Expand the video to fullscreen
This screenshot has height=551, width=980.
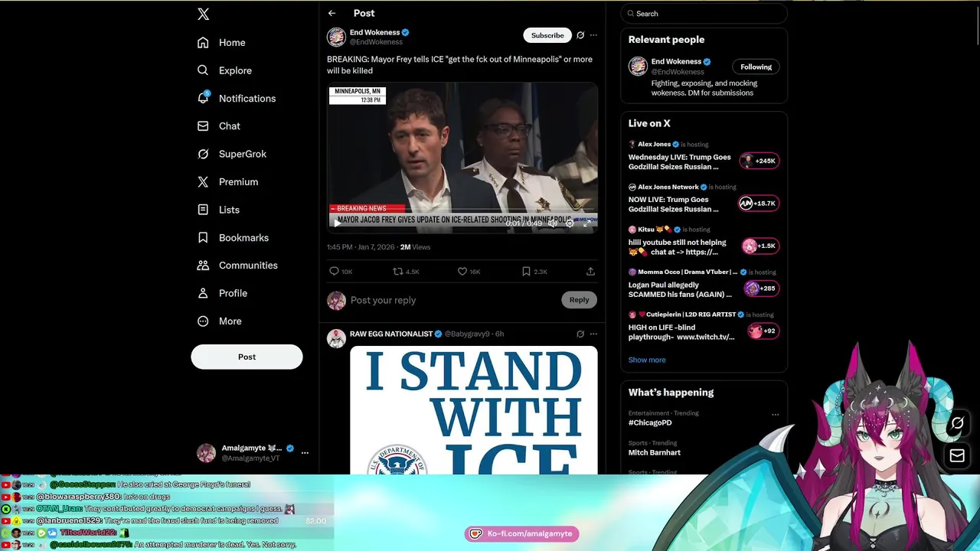coord(586,223)
